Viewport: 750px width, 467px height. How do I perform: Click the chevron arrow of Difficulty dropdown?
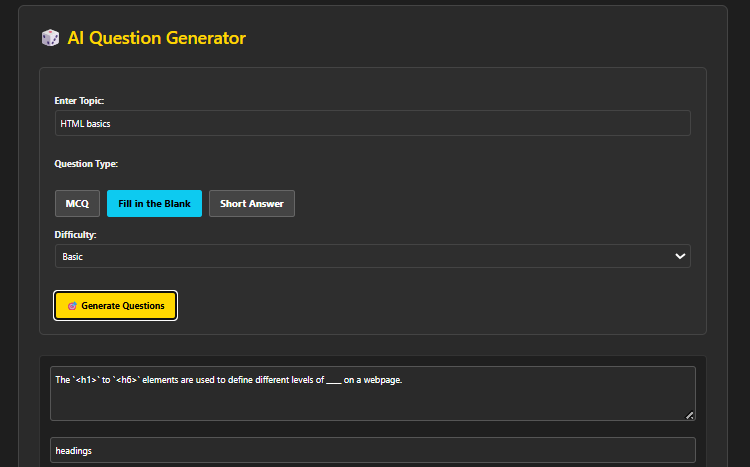(x=680, y=256)
